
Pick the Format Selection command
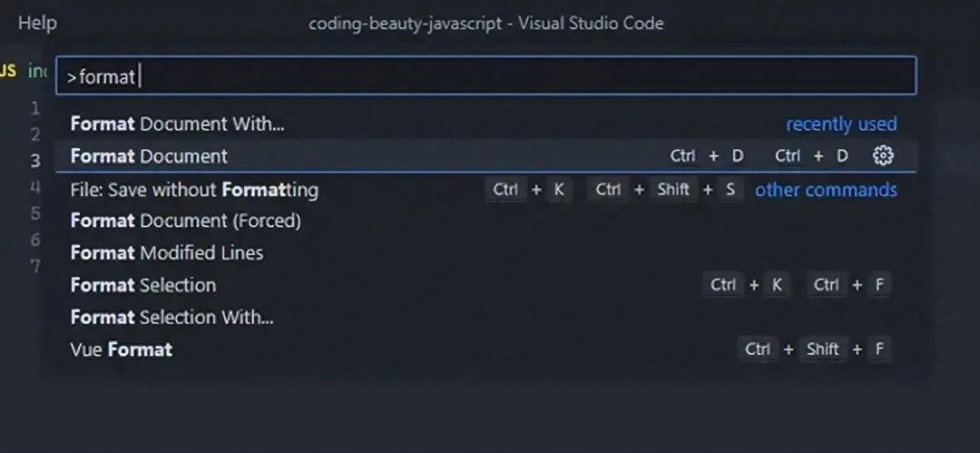pos(143,285)
